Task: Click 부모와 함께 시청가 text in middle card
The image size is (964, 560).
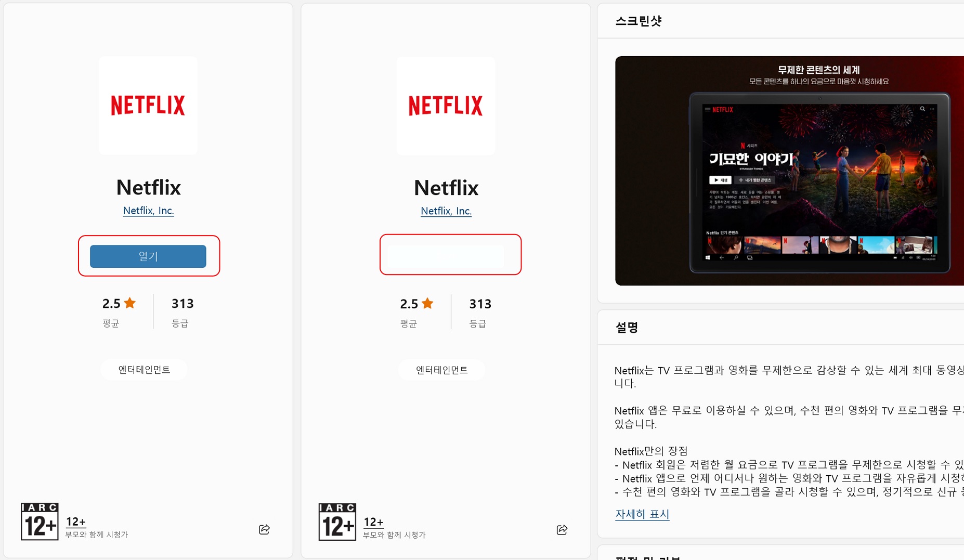Action: pyautogui.click(x=395, y=535)
